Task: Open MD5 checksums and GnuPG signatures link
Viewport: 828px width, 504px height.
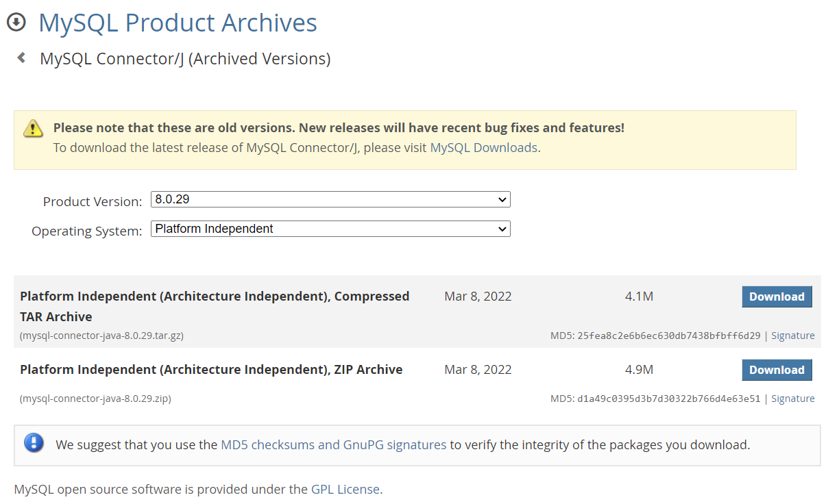Action: (x=333, y=444)
